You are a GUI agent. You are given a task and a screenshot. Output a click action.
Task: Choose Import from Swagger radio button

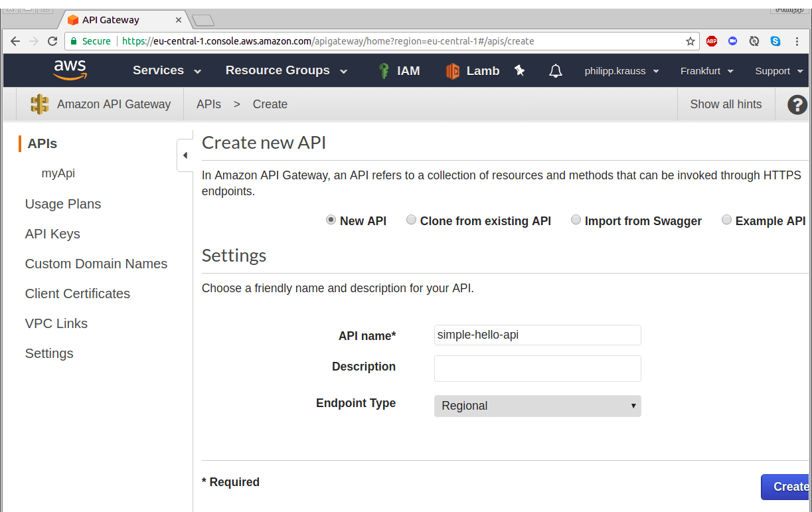pyautogui.click(x=576, y=220)
